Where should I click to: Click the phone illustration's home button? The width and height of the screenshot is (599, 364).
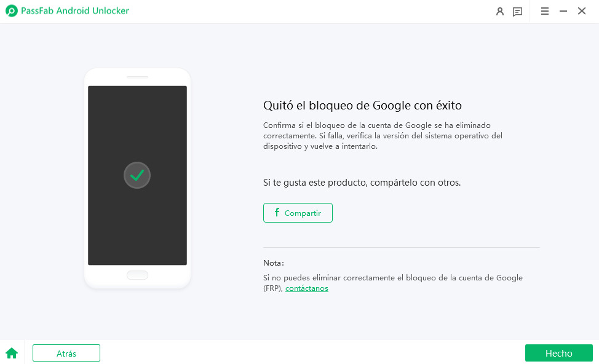[x=137, y=275]
